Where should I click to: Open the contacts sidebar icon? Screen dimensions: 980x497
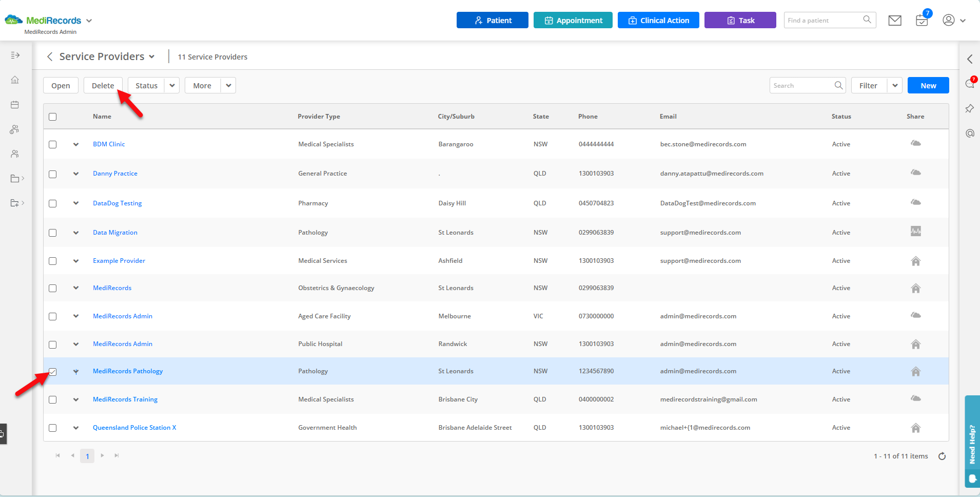[15, 154]
